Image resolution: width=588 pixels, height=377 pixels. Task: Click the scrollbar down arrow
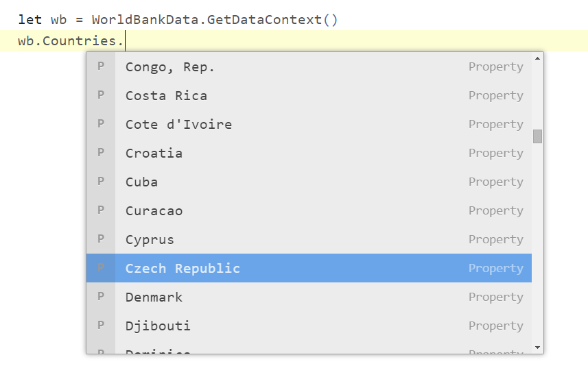[x=537, y=348]
